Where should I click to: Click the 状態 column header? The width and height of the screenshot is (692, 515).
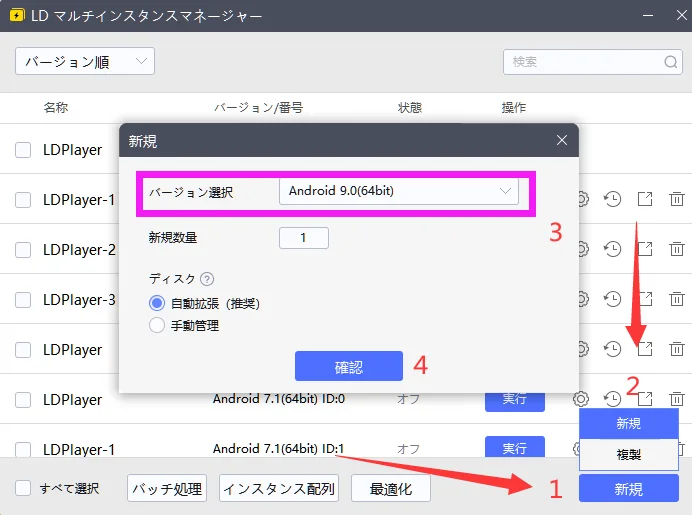coord(410,107)
